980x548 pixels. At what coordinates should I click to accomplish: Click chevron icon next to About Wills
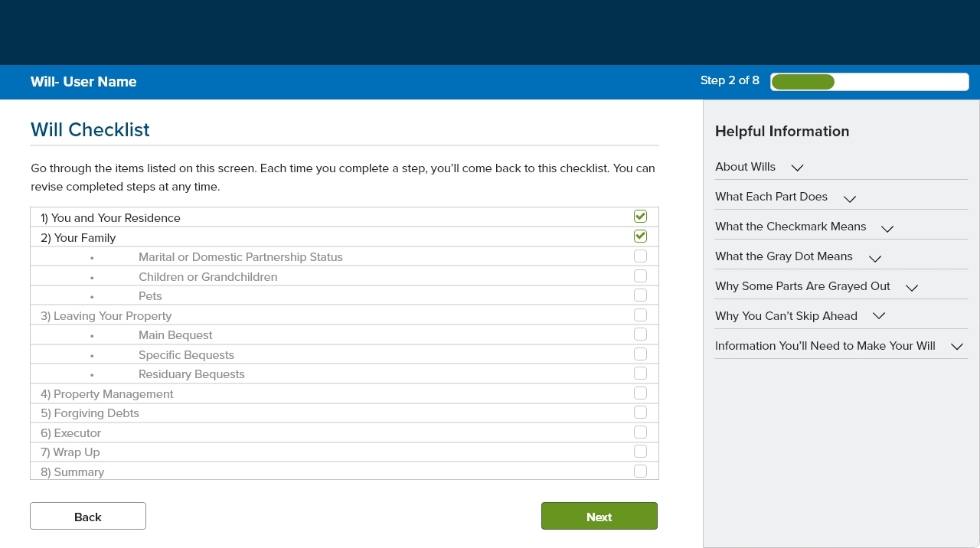point(797,168)
